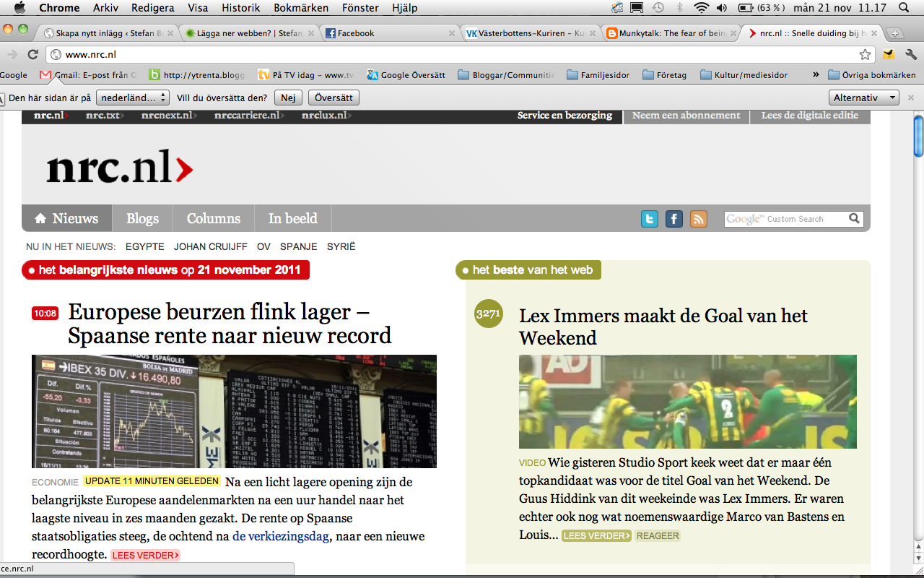Viewport: 924px width, 578px height.
Task: Open the Wi-Fi status menu
Action: coord(701,8)
